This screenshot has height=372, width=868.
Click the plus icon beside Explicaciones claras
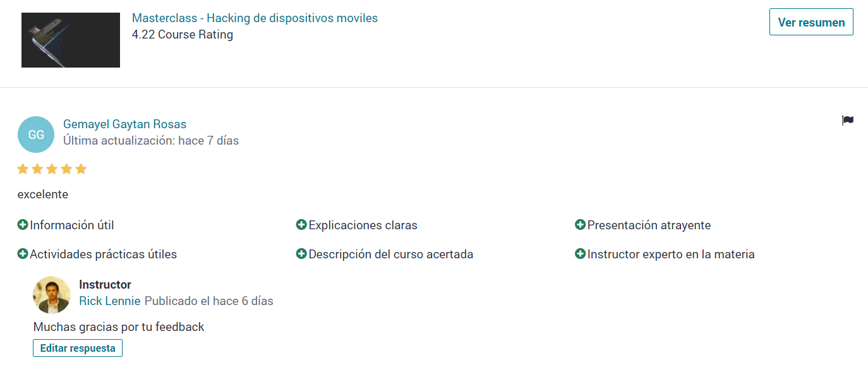(301, 225)
